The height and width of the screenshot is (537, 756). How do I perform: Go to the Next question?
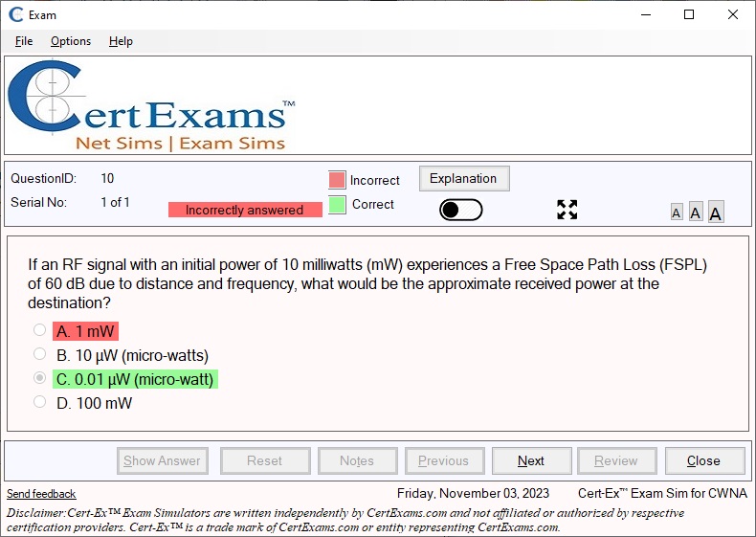click(x=531, y=460)
